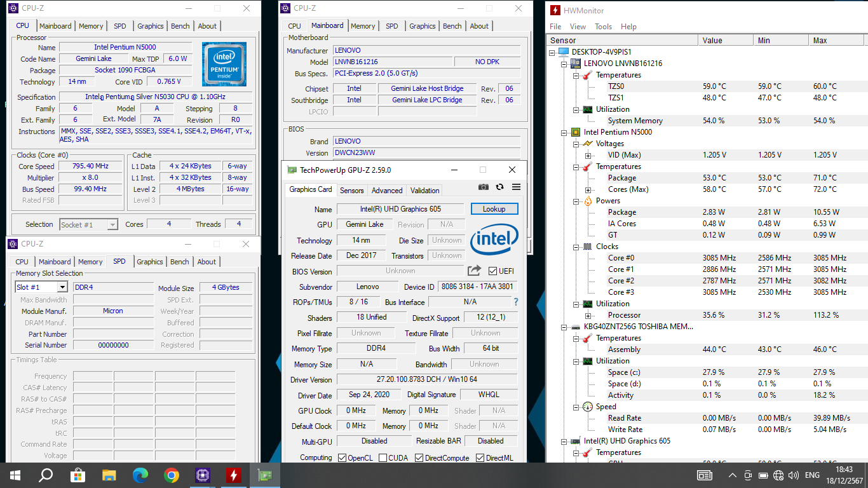The image size is (868, 488).
Task: Click the Sensor column header
Action: coord(622,40)
